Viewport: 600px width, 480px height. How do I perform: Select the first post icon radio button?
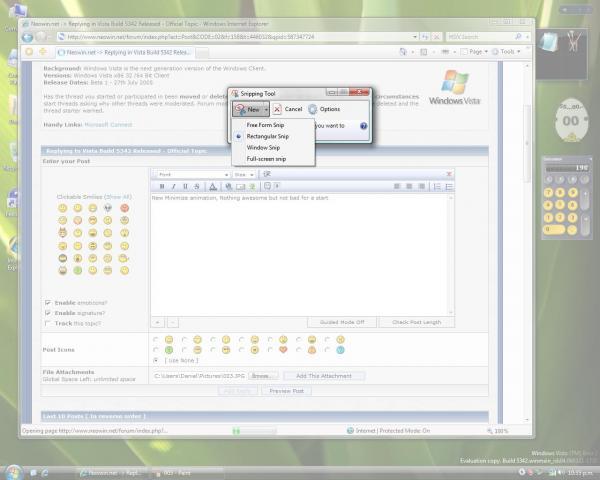156,339
